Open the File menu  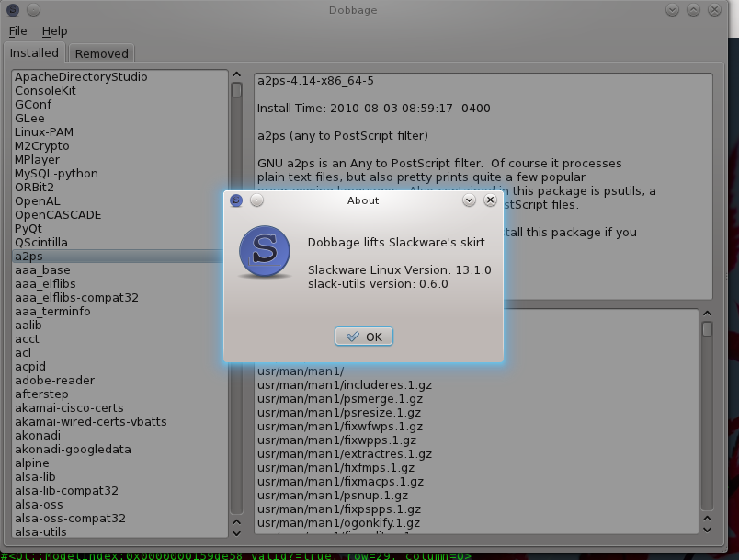pos(17,31)
